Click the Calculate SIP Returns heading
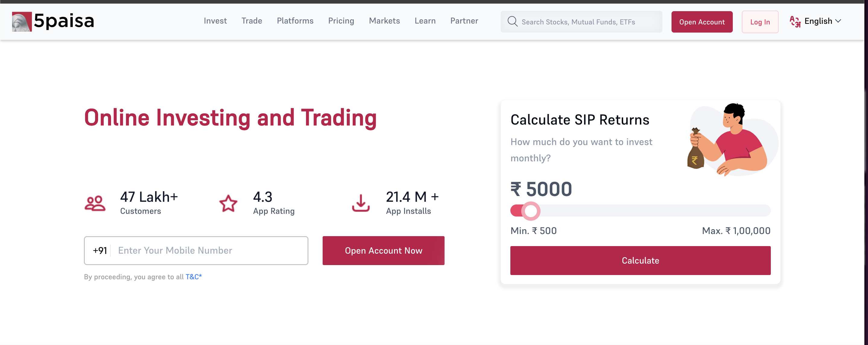Screen dimensions: 868x345 tap(579, 120)
